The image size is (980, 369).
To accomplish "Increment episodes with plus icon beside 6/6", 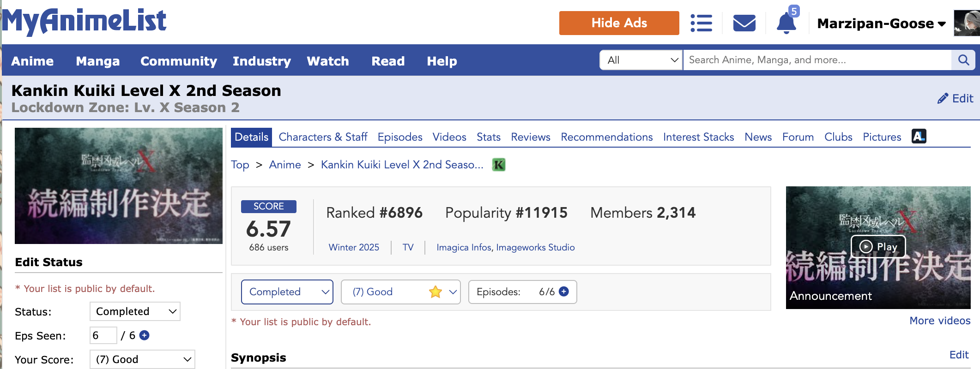I will point(564,292).
